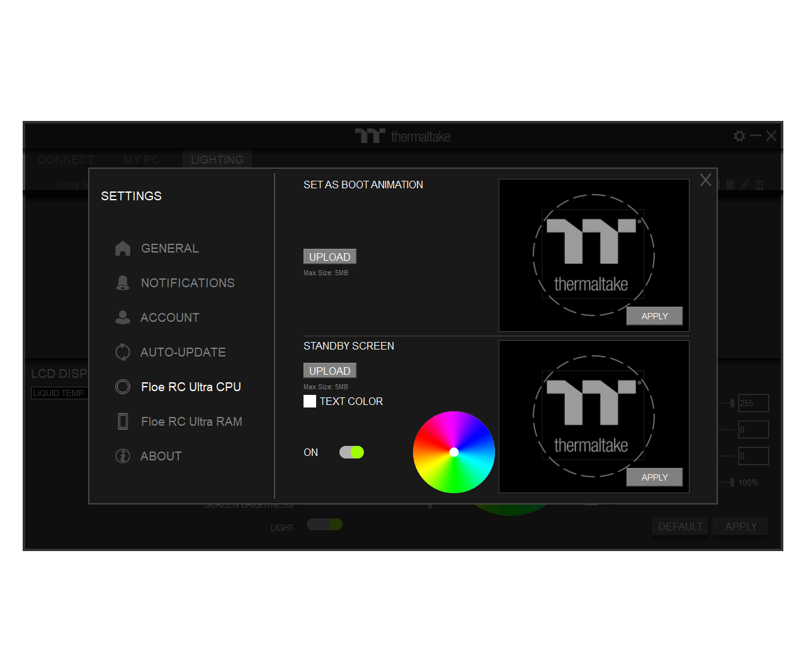806x672 pixels.
Task: Click the pencil edit icon behind the dialog
Action: (x=745, y=184)
